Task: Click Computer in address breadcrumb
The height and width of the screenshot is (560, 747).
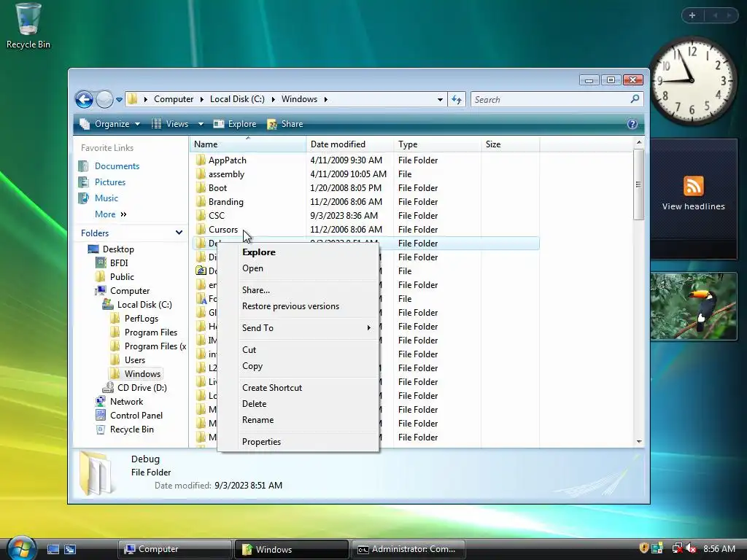Action: (174, 99)
